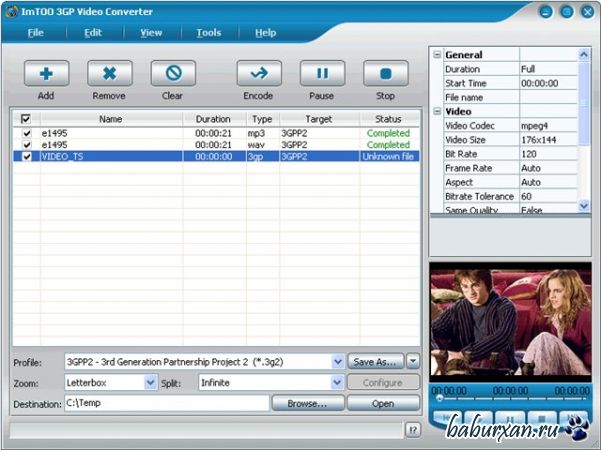Collapse the General properties section
Image resolution: width=601 pixels, height=450 pixels.
[437, 55]
